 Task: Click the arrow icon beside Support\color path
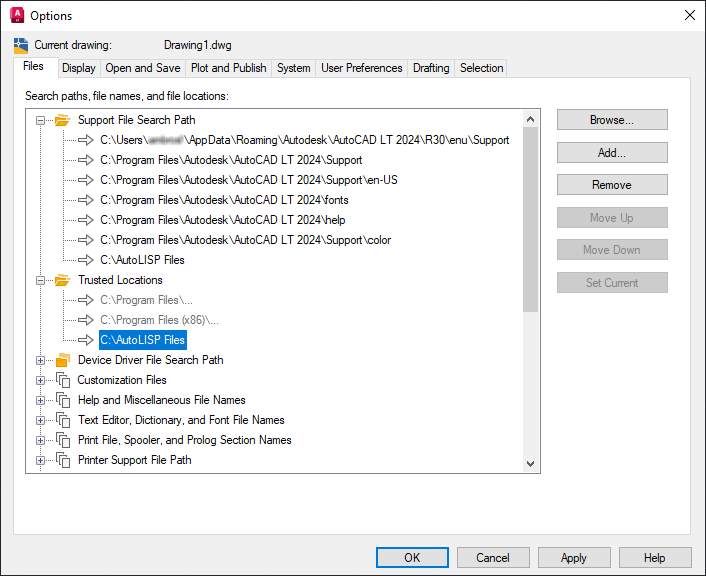pyautogui.click(x=86, y=240)
